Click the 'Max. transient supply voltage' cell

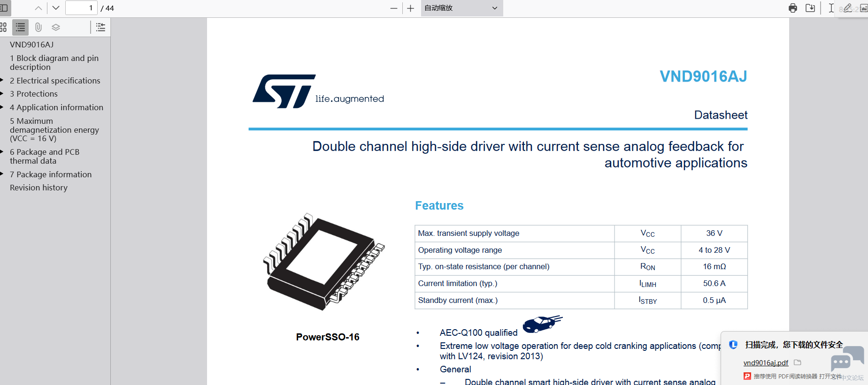[515, 234]
